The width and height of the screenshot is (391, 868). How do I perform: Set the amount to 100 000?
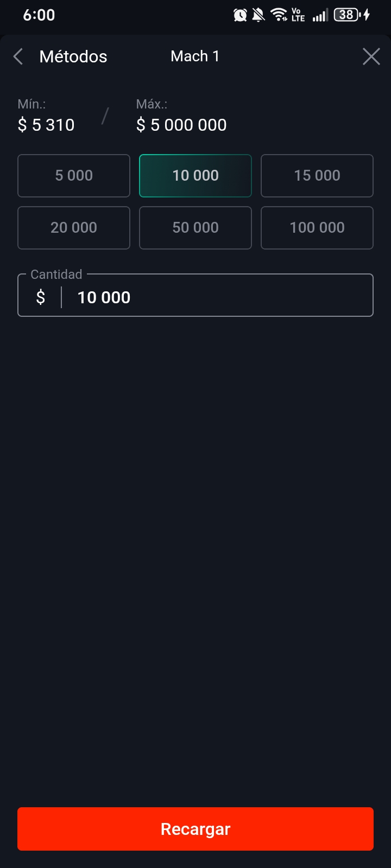(x=317, y=228)
